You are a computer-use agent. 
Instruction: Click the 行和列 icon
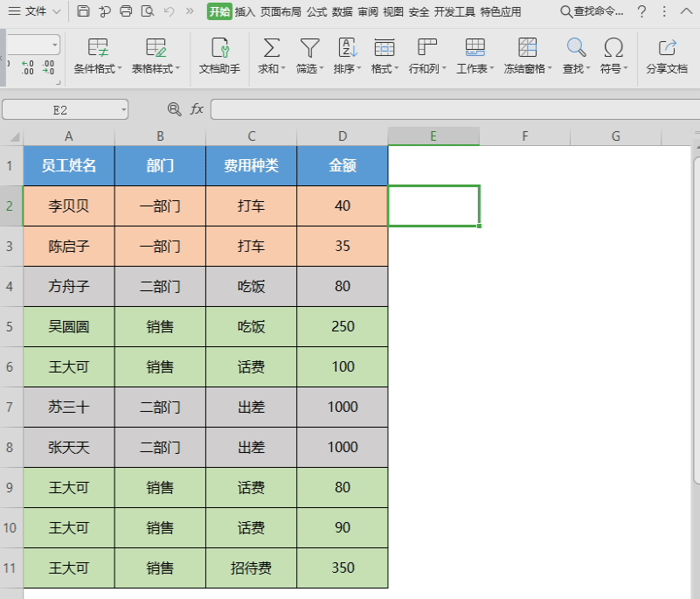click(427, 47)
